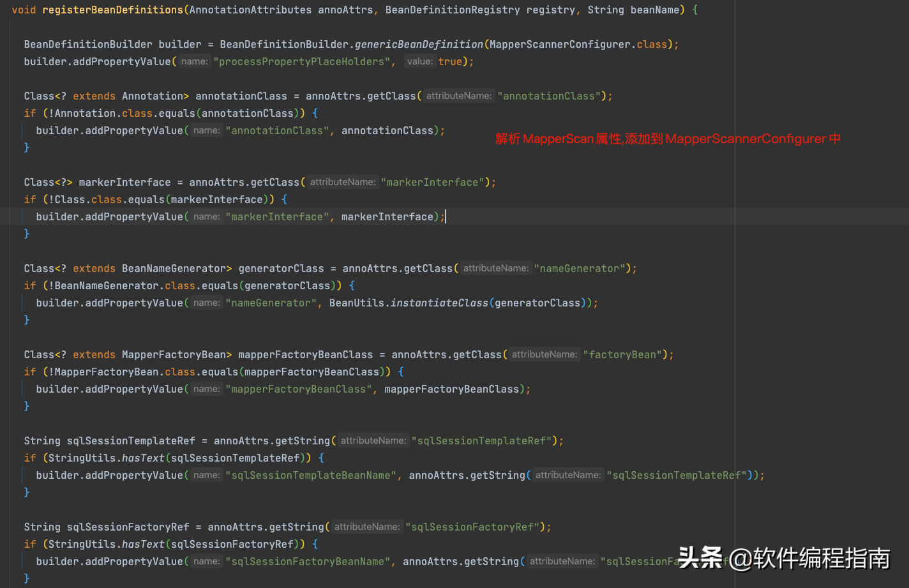This screenshot has width=909, height=588.
Task: Click hasText in the sqlSessionFactoryRef condition
Action: [x=143, y=544]
